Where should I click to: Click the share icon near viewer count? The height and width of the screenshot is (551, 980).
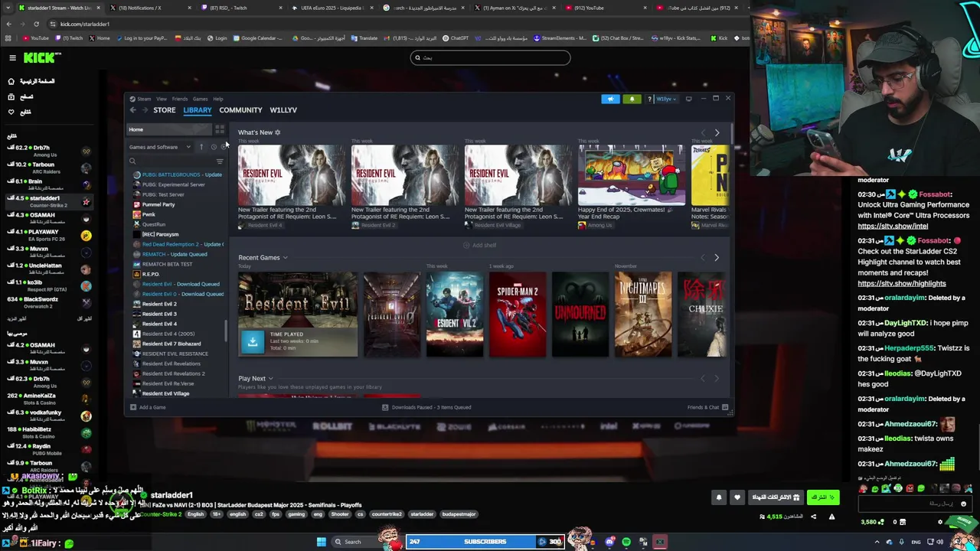[813, 517]
